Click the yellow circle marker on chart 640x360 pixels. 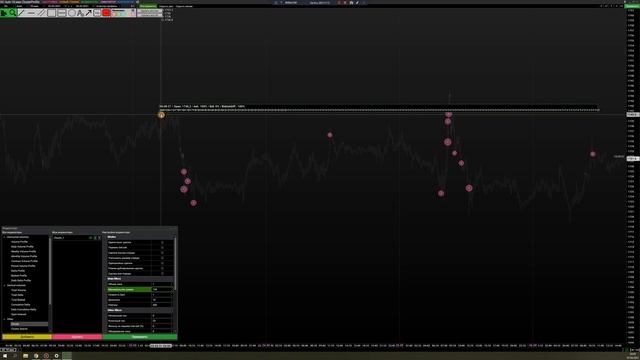[161, 115]
